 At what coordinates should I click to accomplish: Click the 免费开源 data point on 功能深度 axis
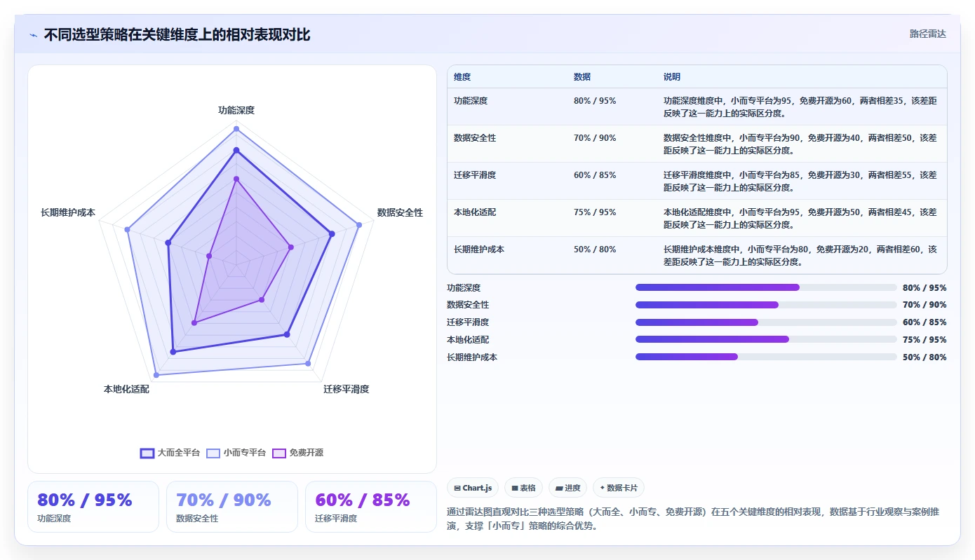coord(236,179)
